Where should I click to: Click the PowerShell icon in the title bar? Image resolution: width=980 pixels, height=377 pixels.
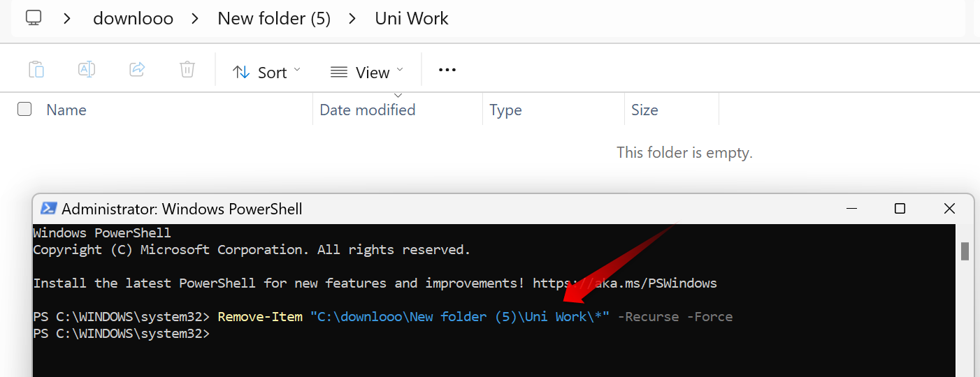point(48,209)
